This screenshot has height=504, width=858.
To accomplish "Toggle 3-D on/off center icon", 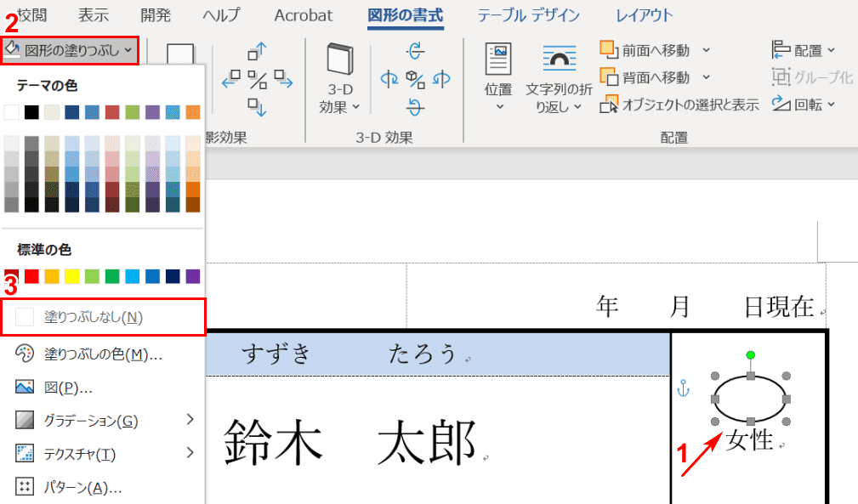I will point(415,81).
